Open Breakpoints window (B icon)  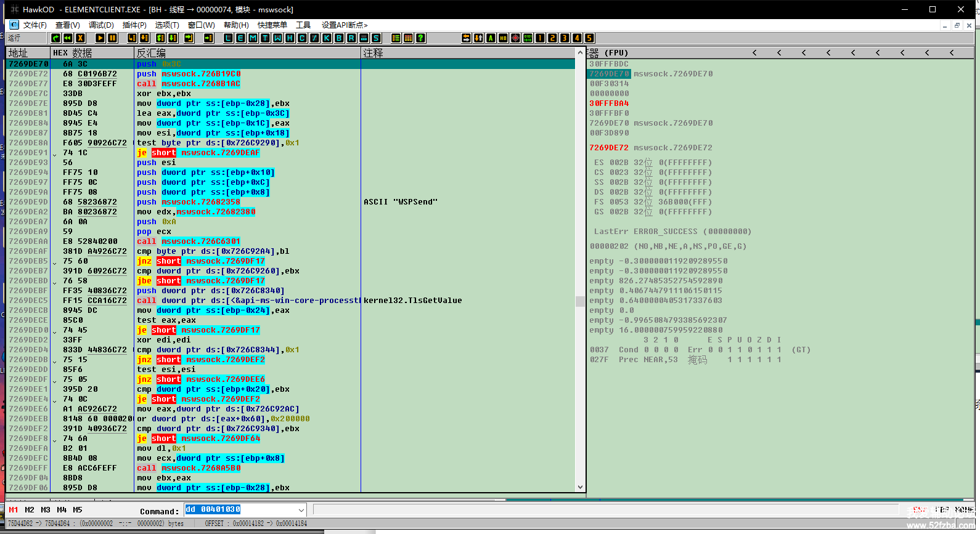339,38
